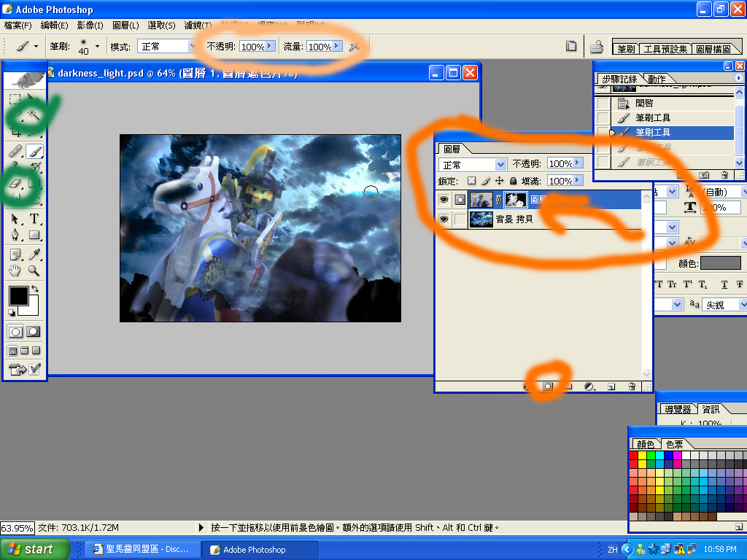747x560 pixels.
Task: Select the Clone Stamp tool
Action: click(x=15, y=166)
